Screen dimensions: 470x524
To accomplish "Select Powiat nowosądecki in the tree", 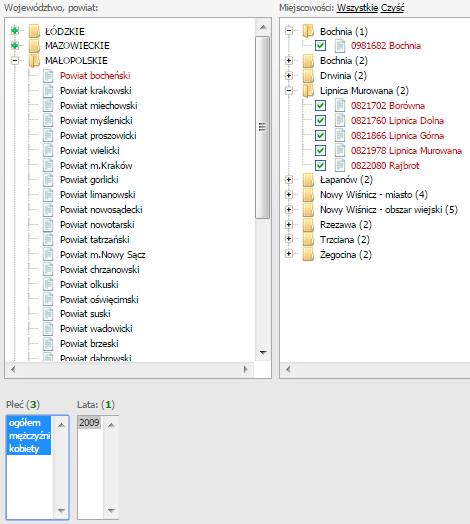I will tap(101, 210).
